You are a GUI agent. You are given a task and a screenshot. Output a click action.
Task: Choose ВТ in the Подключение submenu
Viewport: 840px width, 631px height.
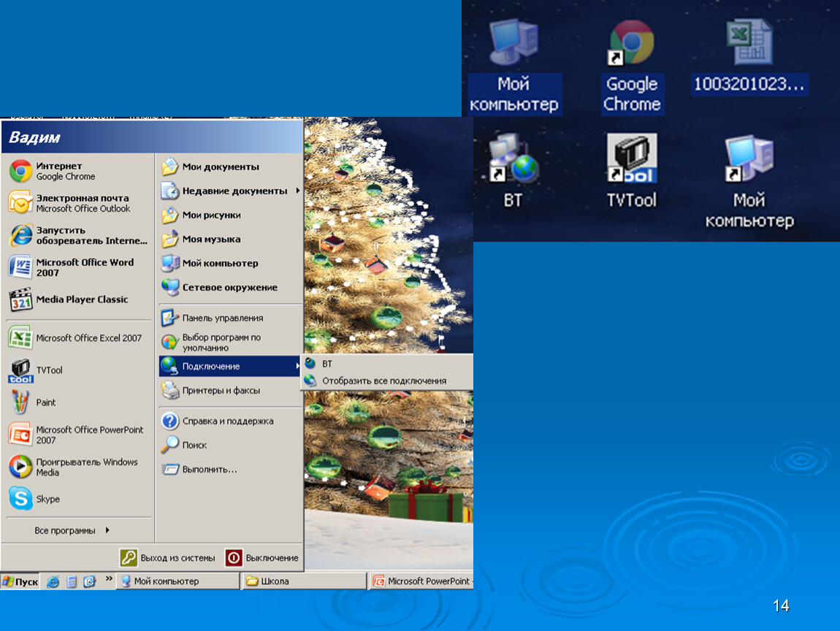click(x=388, y=364)
